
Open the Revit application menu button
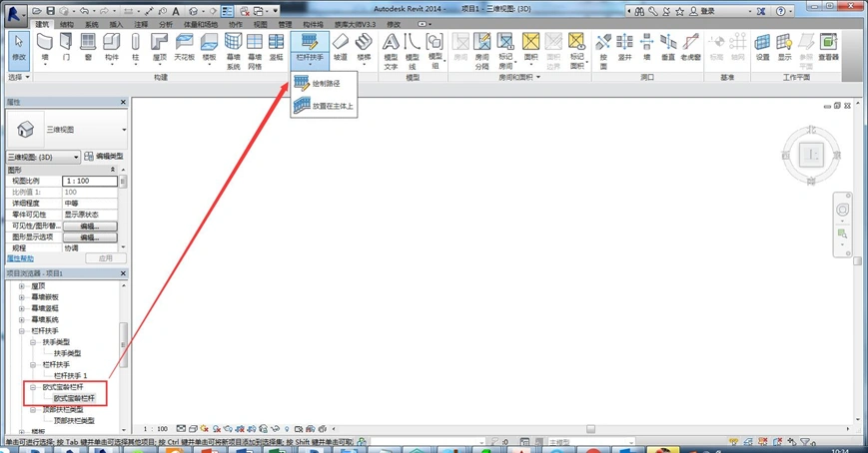coord(14,14)
